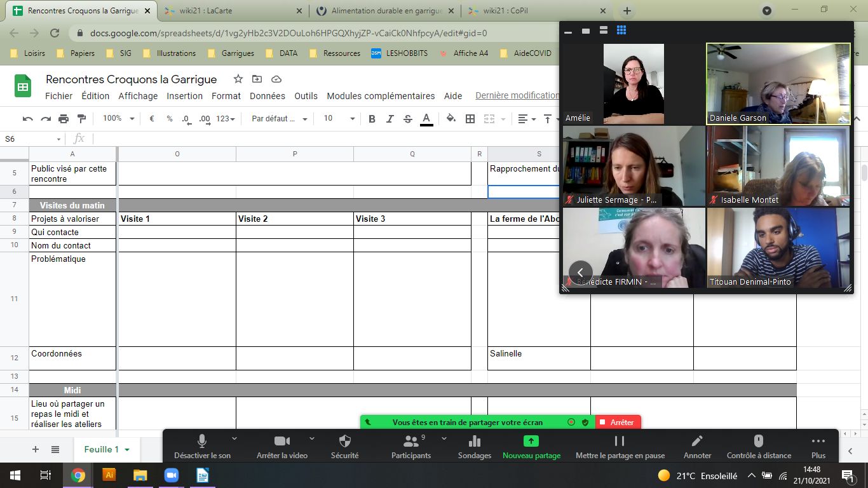Reload the page in Chrome
Image resolution: width=868 pixels, height=488 pixels.
[x=55, y=33]
